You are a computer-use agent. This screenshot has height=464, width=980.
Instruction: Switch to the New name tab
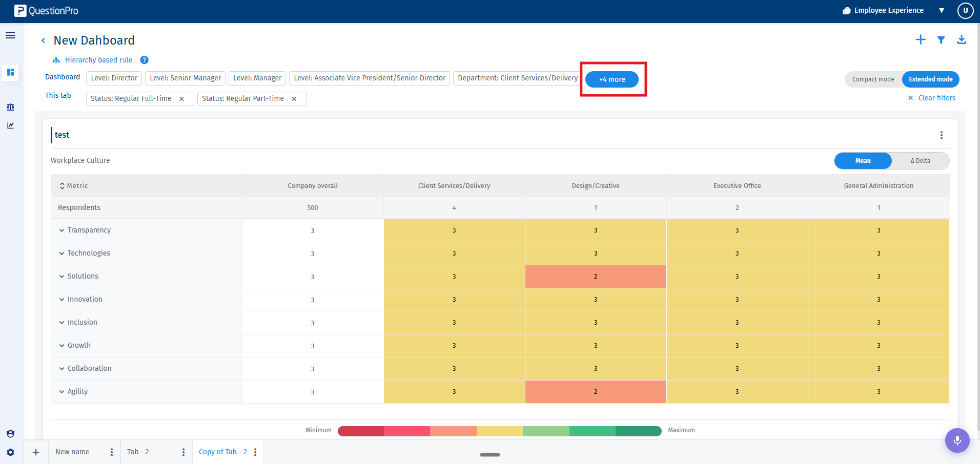pyautogui.click(x=72, y=452)
